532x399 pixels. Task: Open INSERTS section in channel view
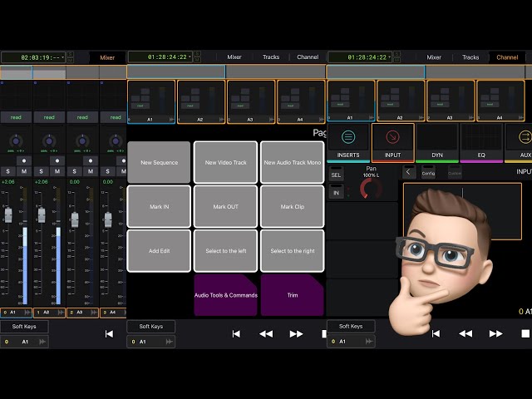click(x=348, y=143)
